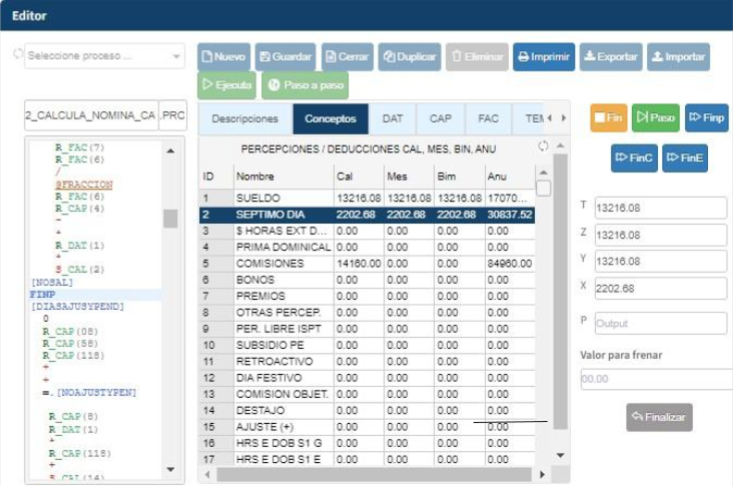Run the process with Ejecuta
The height and width of the screenshot is (486, 733).
[x=226, y=86]
